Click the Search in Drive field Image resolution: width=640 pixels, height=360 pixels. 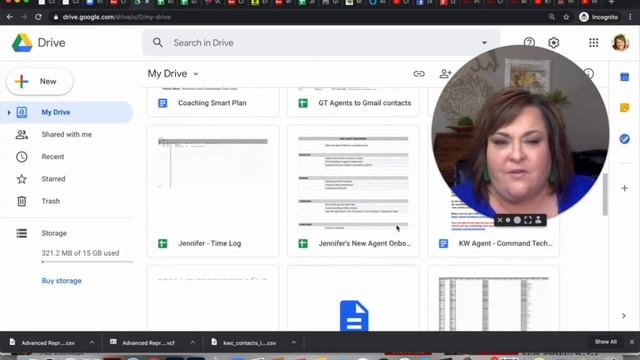[x=322, y=42]
